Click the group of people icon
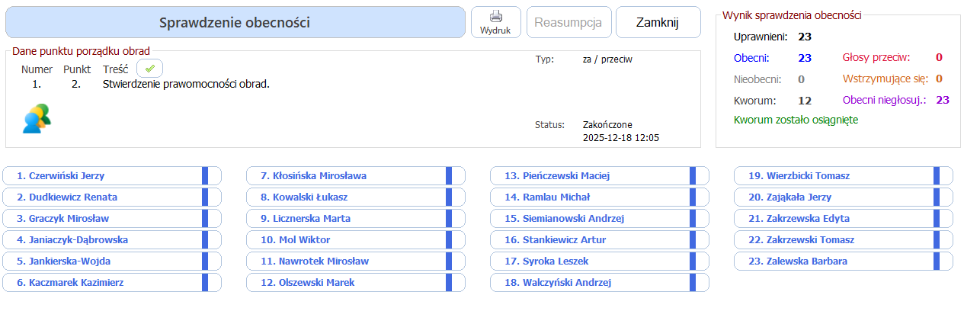980x324 pixels. [x=36, y=118]
